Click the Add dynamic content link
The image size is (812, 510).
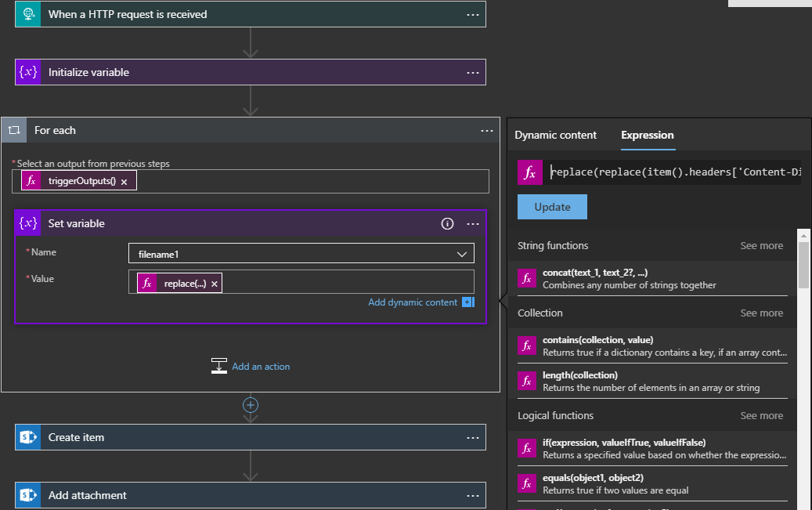[413, 302]
